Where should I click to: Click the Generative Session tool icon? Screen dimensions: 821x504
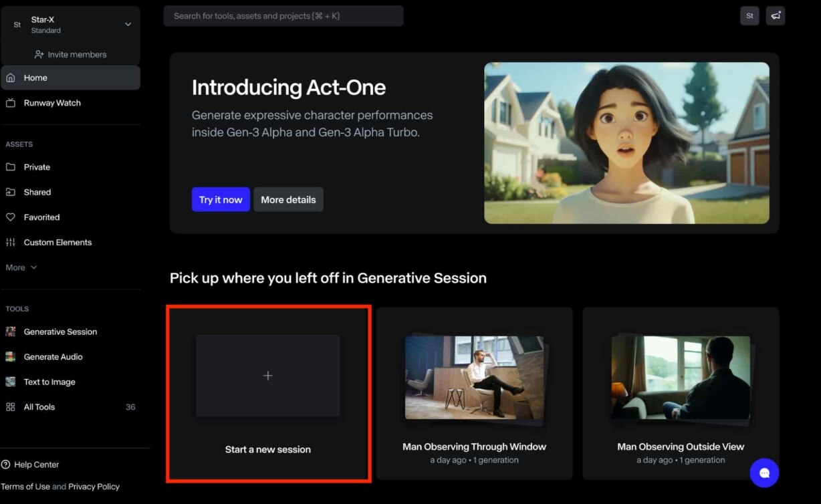(x=11, y=332)
